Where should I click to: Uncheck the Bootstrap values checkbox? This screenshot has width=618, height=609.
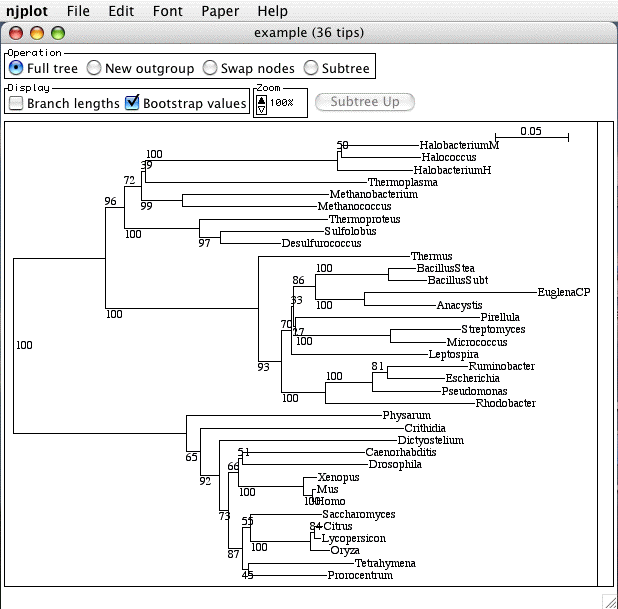(132, 103)
